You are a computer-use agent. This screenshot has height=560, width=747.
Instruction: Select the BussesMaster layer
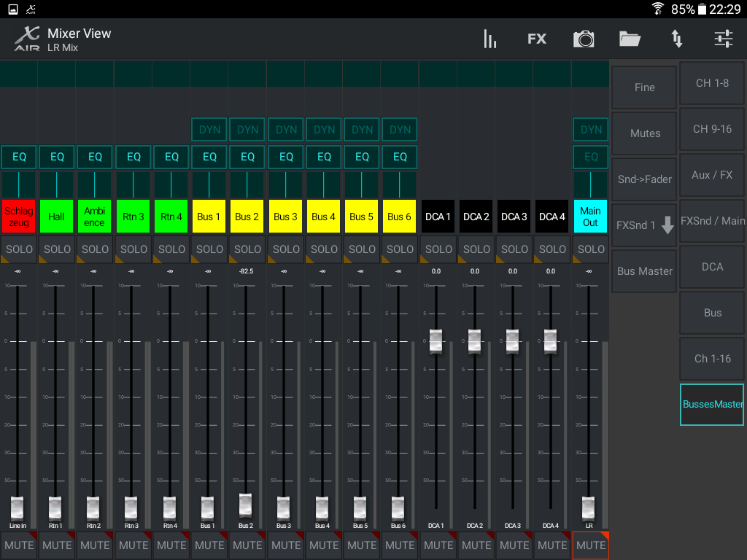(x=712, y=404)
